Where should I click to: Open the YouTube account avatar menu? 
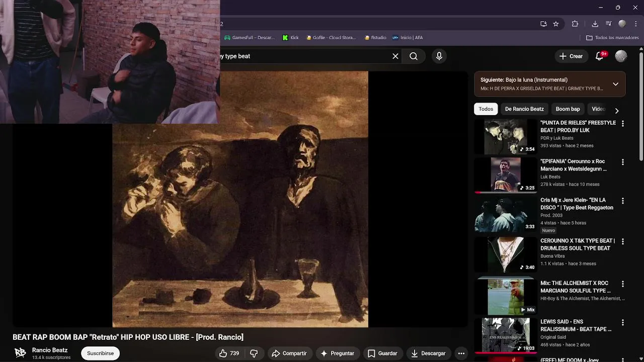(x=621, y=56)
